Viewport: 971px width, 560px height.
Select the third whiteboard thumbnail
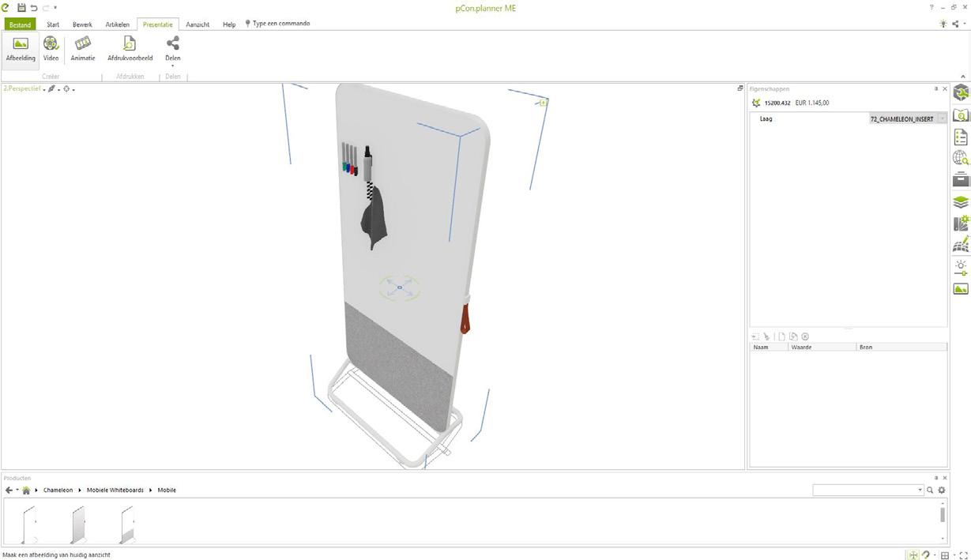pyautogui.click(x=127, y=524)
